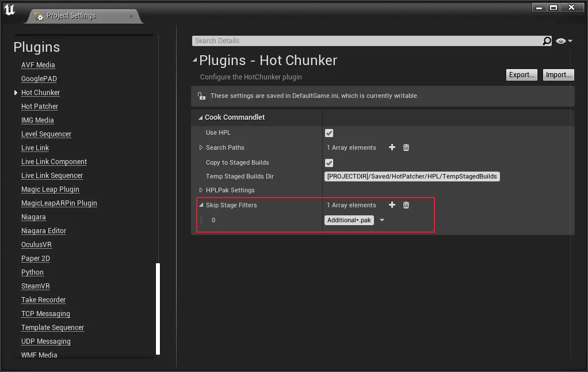This screenshot has width=588, height=372.
Task: Disable Copy to Staged Builds checkbox
Action: [x=329, y=163]
